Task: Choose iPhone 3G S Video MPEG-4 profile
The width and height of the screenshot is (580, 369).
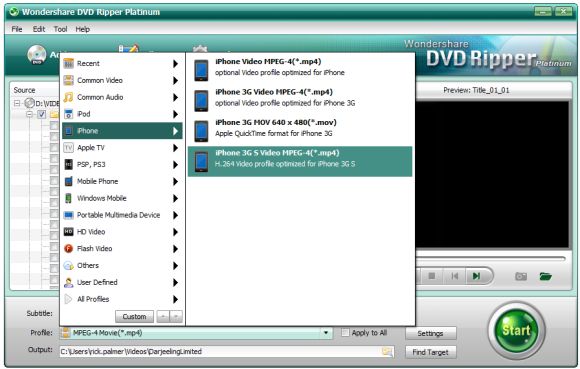Action: [300, 161]
